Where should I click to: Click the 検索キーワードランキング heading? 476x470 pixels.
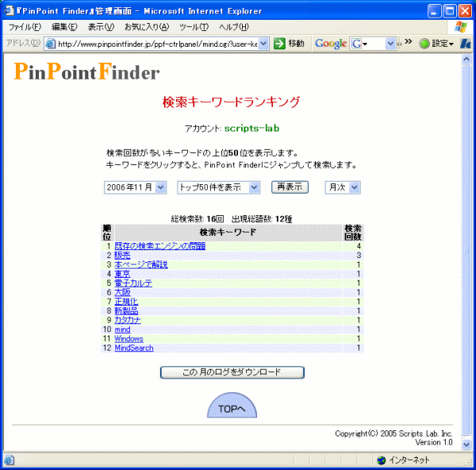[232, 102]
